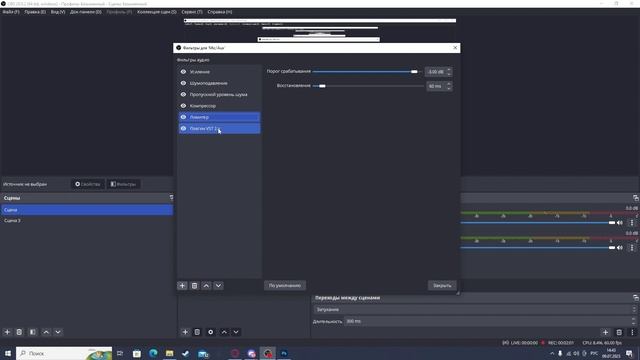
Task: Decrease the Восстановление value with the down arrow
Action: [449, 88]
